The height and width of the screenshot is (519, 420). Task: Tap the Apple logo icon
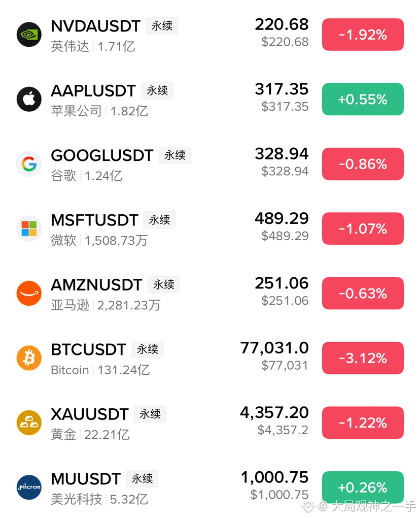pos(29,99)
